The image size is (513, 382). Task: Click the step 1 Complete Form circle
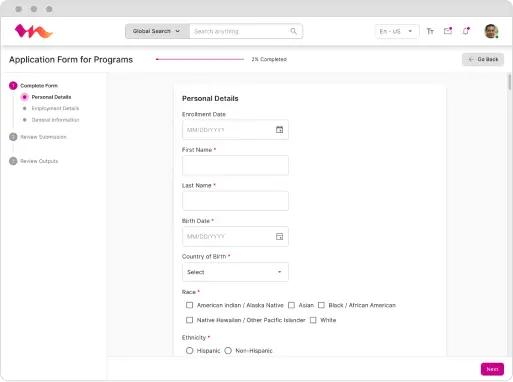[13, 86]
